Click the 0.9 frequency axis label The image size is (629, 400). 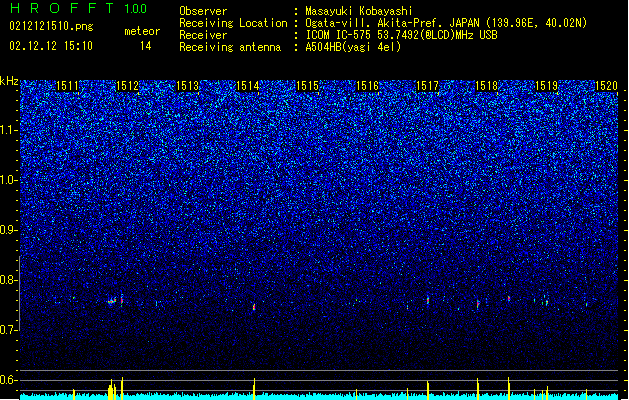point(9,230)
